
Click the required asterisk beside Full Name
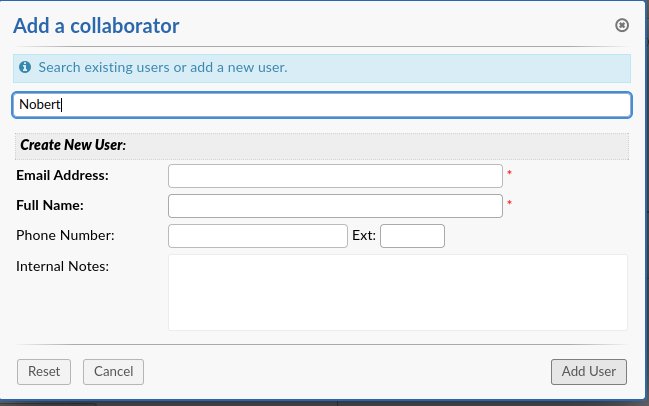[x=510, y=203]
